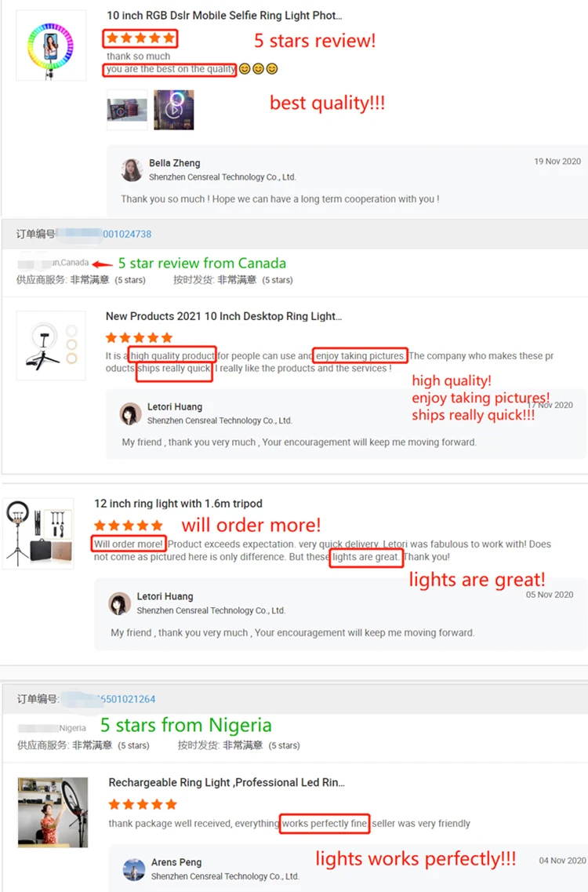Open Rechargeable Ring Light product photo

(53, 812)
